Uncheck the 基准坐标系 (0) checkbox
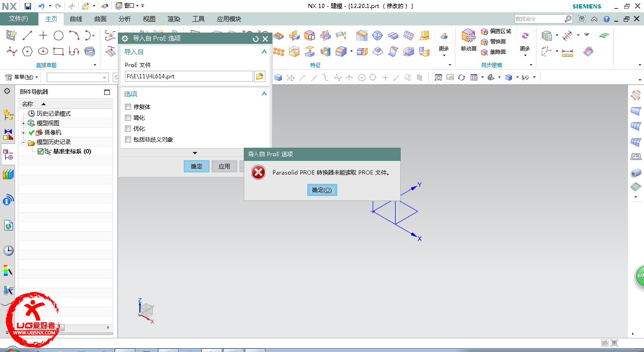The image size is (644, 352). click(x=41, y=151)
